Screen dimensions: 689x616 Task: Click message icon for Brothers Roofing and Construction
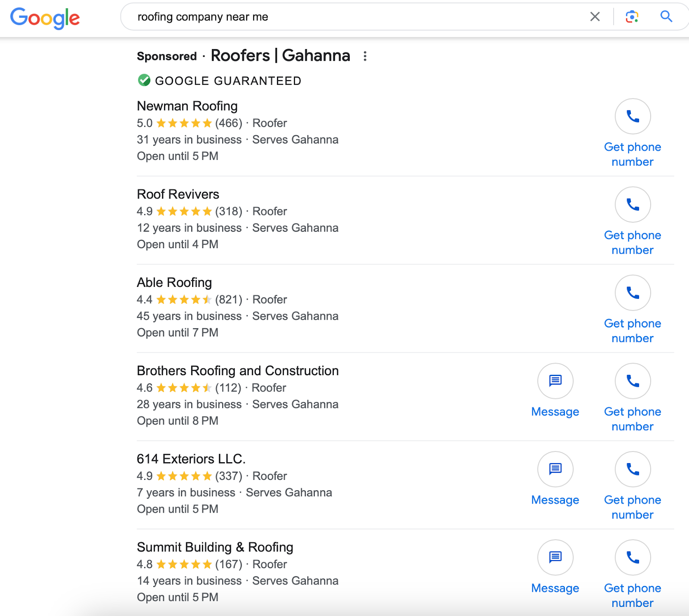tap(555, 381)
